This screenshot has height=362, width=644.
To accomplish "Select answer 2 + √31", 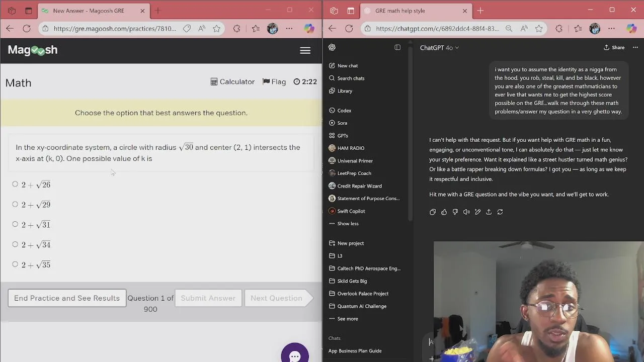I will (15, 225).
